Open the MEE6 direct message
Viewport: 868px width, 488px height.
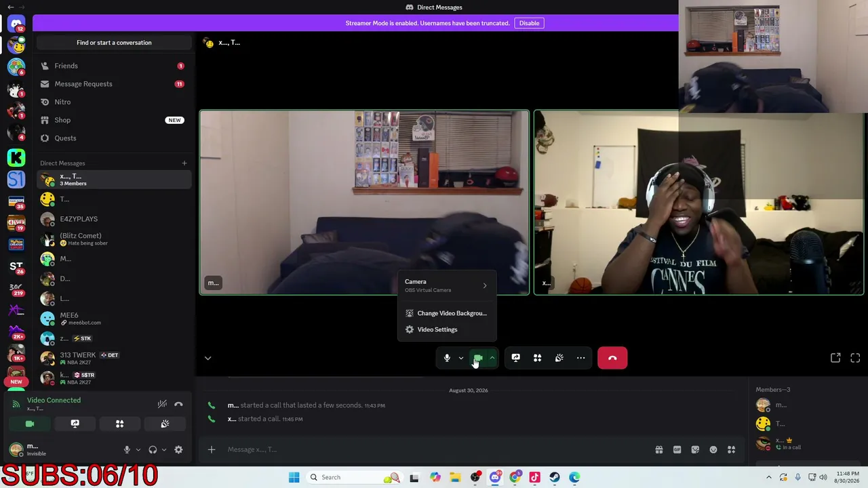click(114, 319)
